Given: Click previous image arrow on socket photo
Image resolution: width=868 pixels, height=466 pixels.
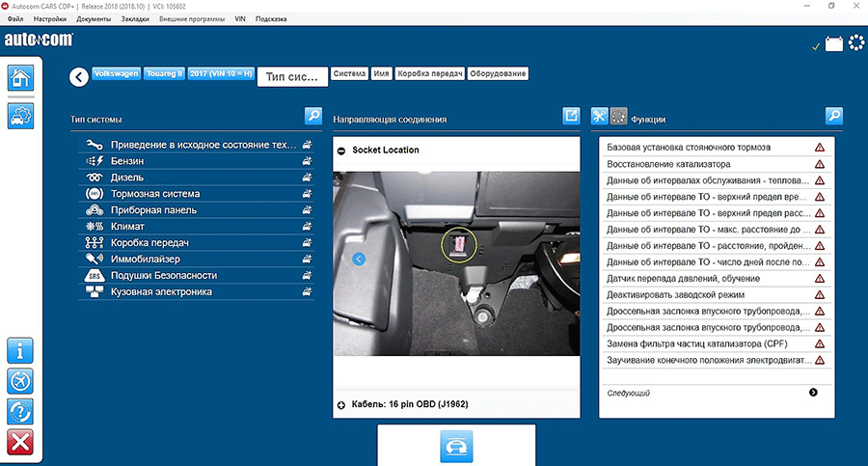Looking at the screenshot, I should point(359,259).
